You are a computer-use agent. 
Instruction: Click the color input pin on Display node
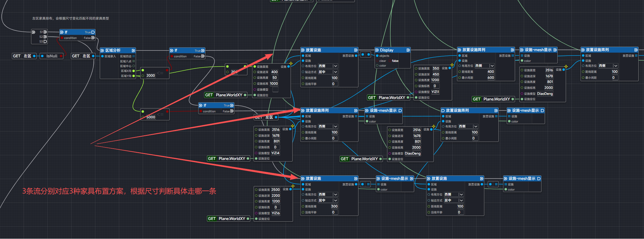pos(377,66)
